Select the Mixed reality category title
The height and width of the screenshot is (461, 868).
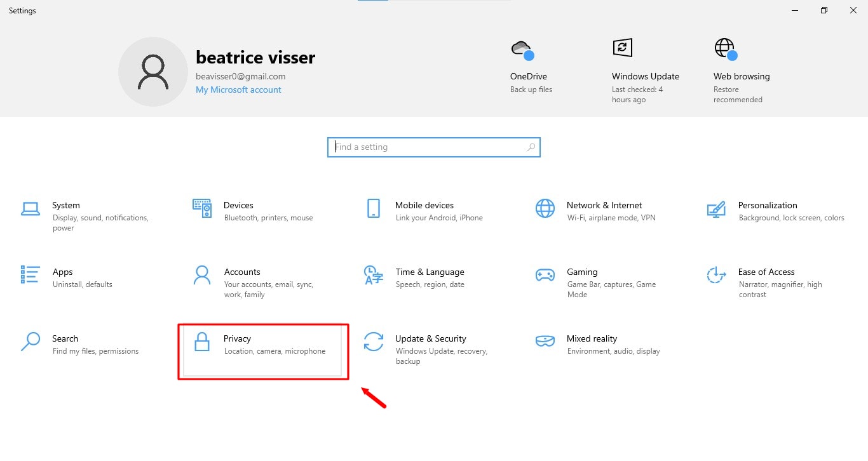click(592, 338)
